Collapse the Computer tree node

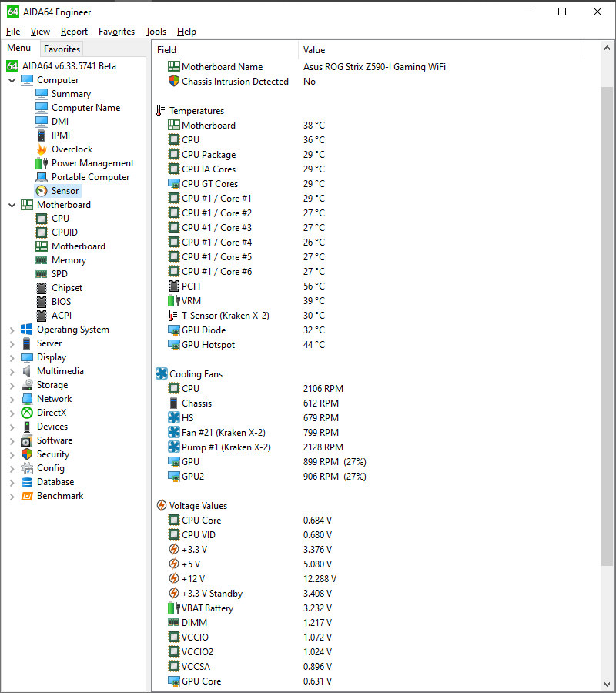[x=12, y=79]
